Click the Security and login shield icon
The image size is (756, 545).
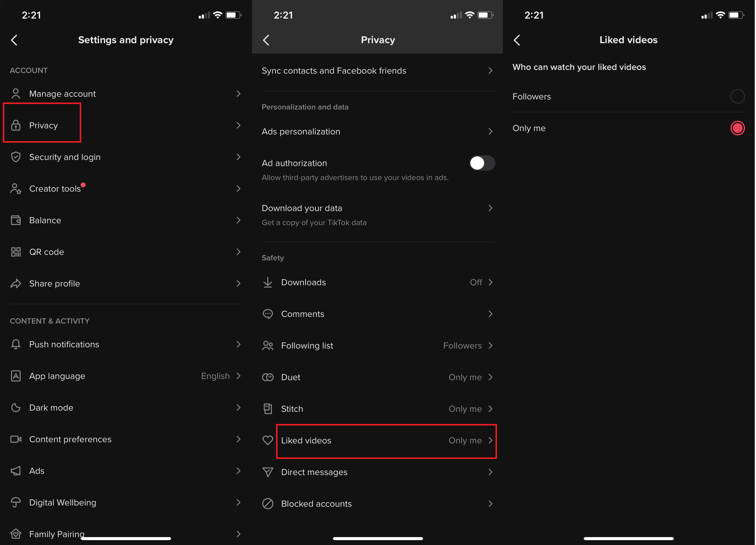click(16, 157)
